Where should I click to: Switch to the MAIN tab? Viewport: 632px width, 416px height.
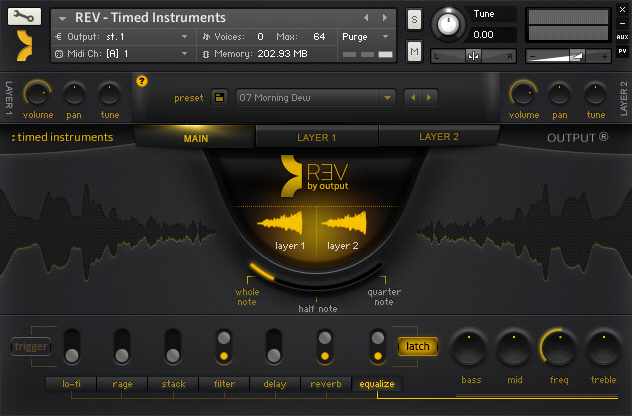pos(195,138)
